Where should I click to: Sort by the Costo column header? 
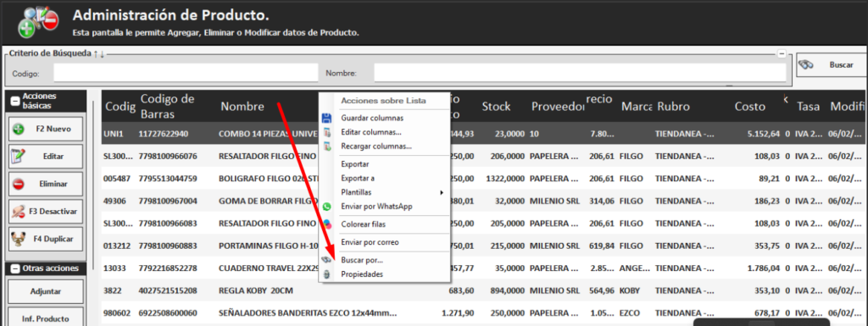click(x=750, y=107)
